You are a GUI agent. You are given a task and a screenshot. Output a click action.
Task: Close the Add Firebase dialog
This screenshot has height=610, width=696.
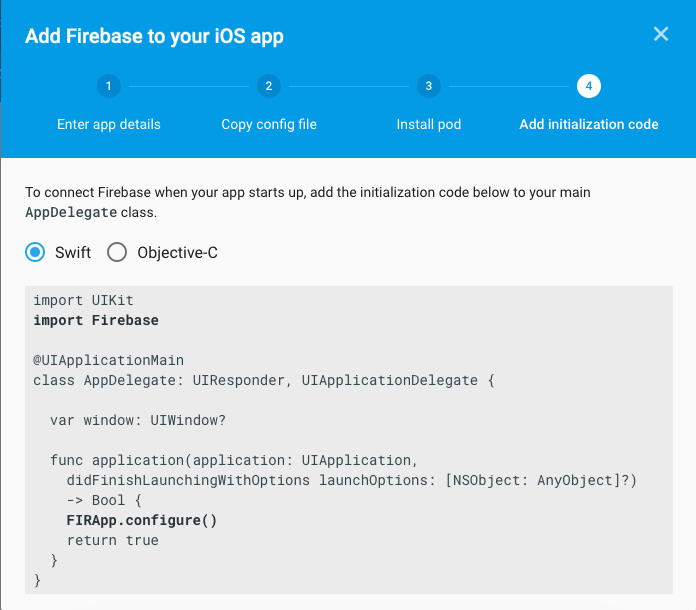tap(660, 34)
